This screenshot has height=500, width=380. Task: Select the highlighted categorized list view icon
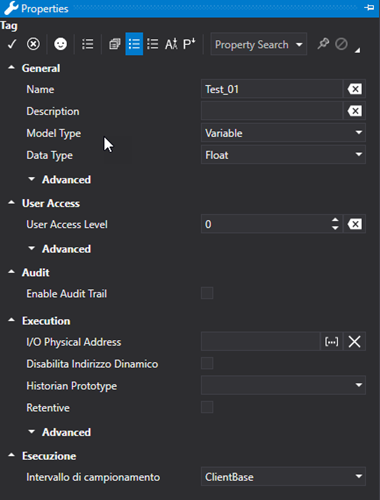click(134, 44)
